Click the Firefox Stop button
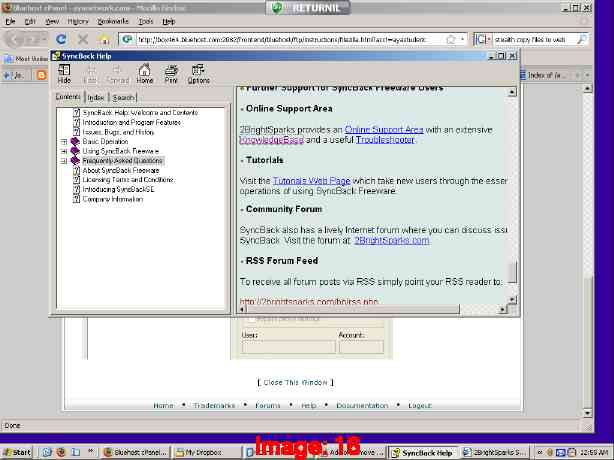614x460 pixels. 83,39
